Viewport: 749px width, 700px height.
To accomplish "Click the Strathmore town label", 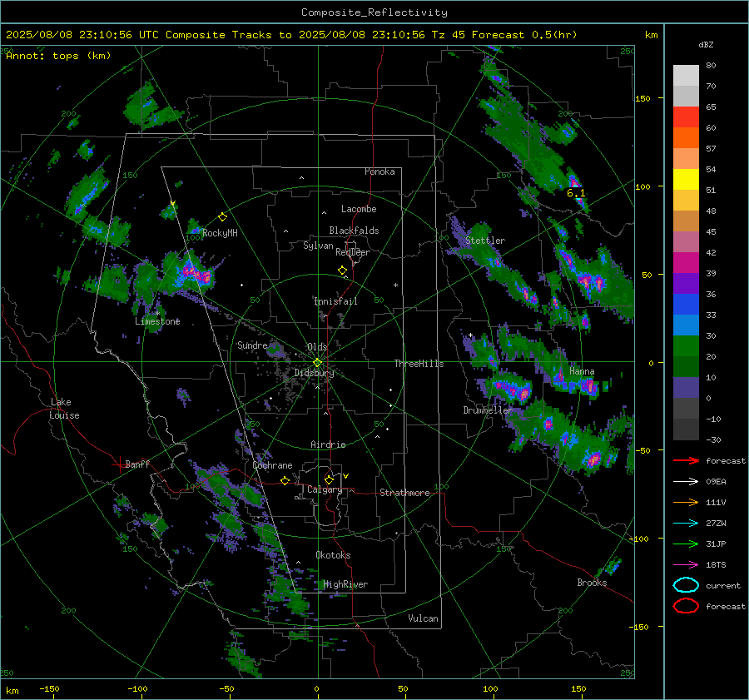I will (404, 493).
